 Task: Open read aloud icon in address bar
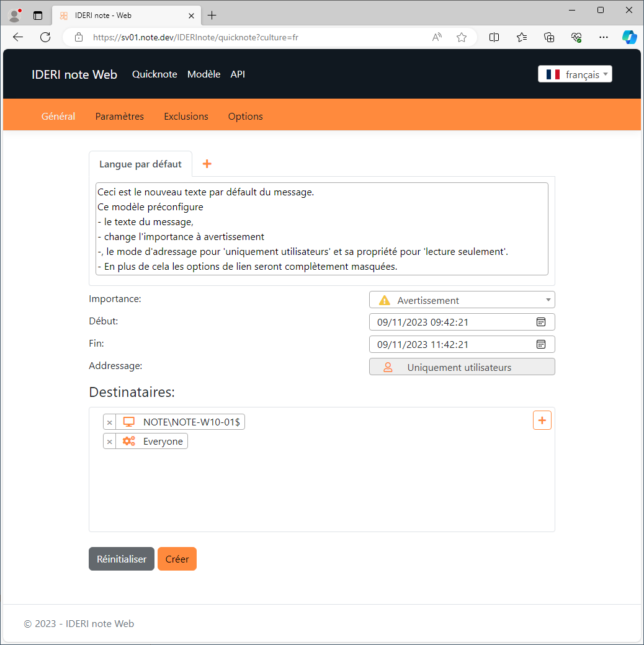pos(437,37)
